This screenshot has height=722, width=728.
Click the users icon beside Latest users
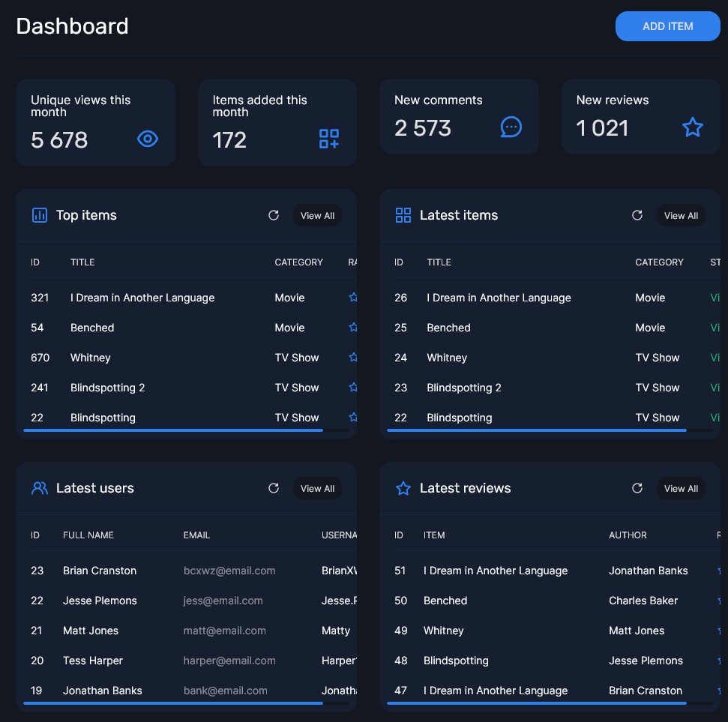tap(40, 488)
